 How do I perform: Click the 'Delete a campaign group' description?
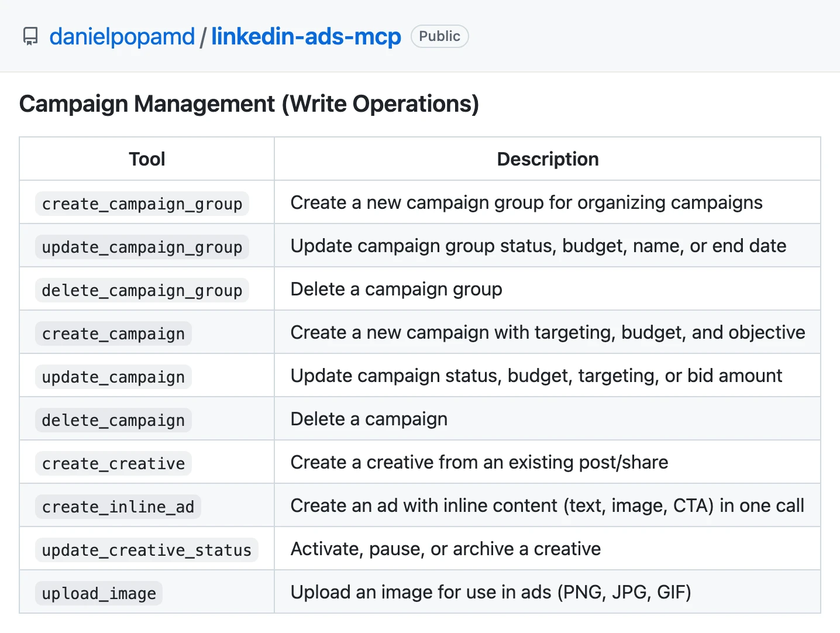pos(396,289)
